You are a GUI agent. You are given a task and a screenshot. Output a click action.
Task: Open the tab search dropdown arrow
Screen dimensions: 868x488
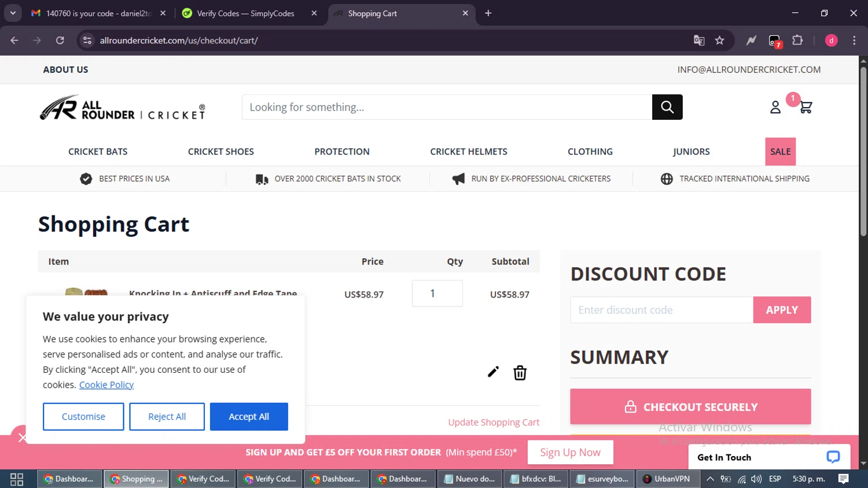tap(13, 13)
